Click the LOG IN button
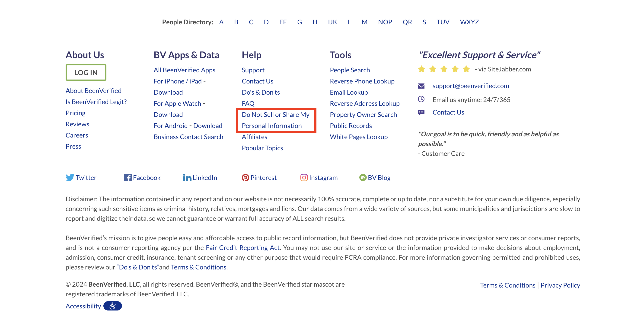 pyautogui.click(x=86, y=73)
